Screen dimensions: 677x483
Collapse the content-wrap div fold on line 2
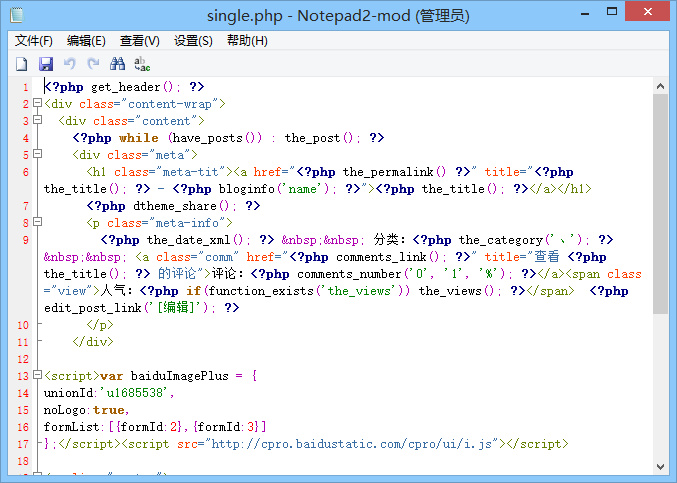tap(37, 104)
